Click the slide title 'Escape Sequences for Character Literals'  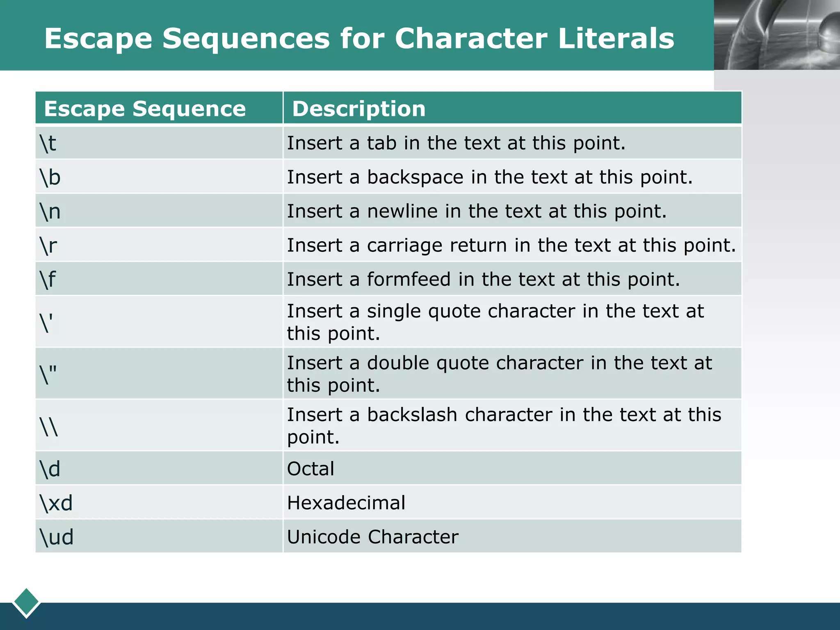pyautogui.click(x=359, y=38)
